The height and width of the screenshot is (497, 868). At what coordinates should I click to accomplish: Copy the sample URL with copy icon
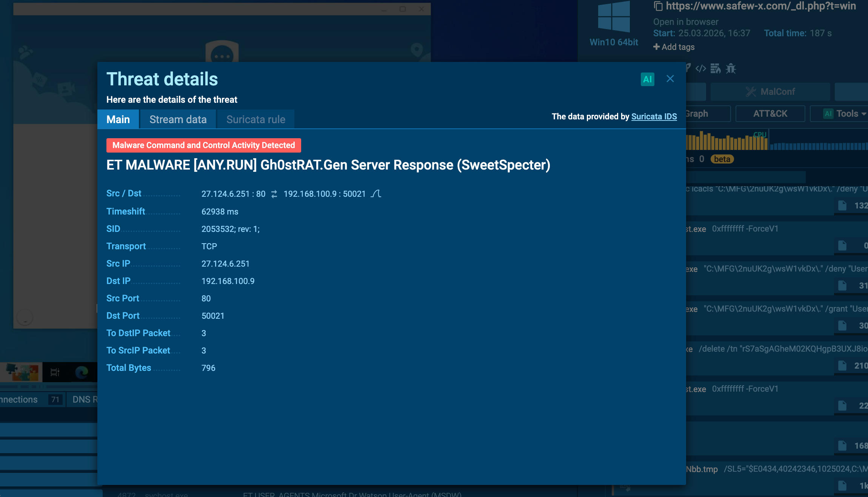[x=658, y=6]
